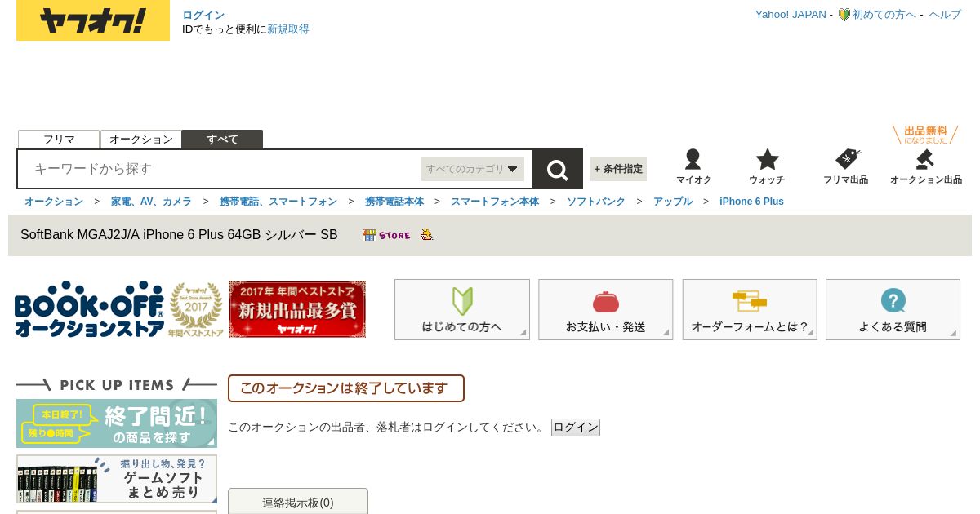Click the magnifying glass search button
980x514 pixels.
point(558,169)
